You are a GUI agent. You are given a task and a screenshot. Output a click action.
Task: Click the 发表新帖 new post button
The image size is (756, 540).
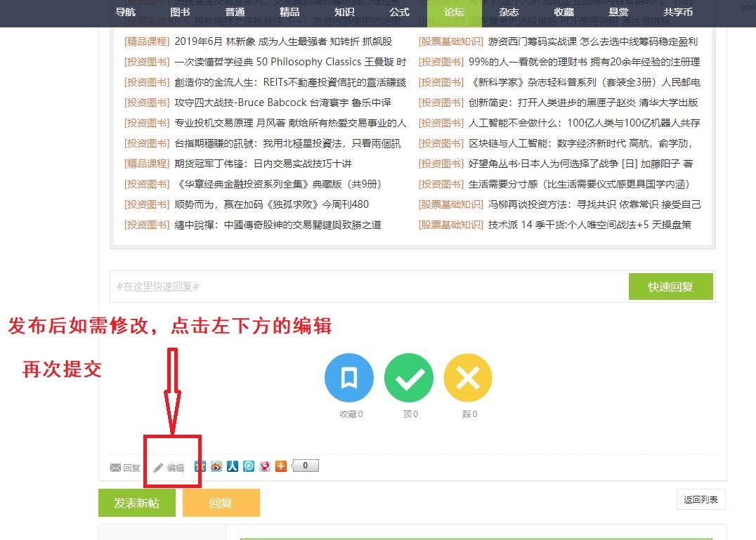(x=137, y=503)
